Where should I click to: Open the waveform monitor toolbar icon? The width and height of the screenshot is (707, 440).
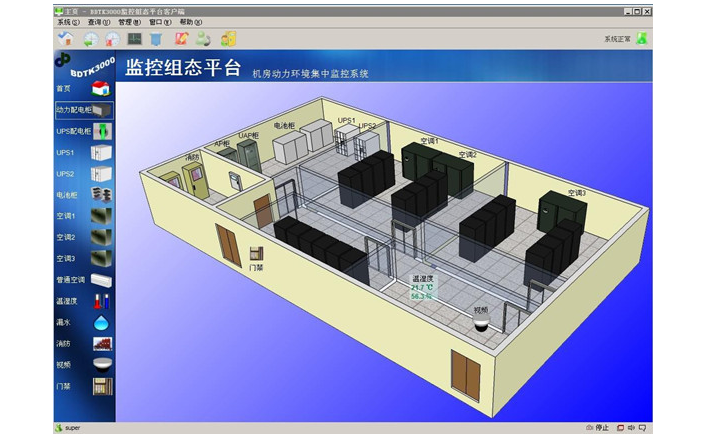pos(135,39)
